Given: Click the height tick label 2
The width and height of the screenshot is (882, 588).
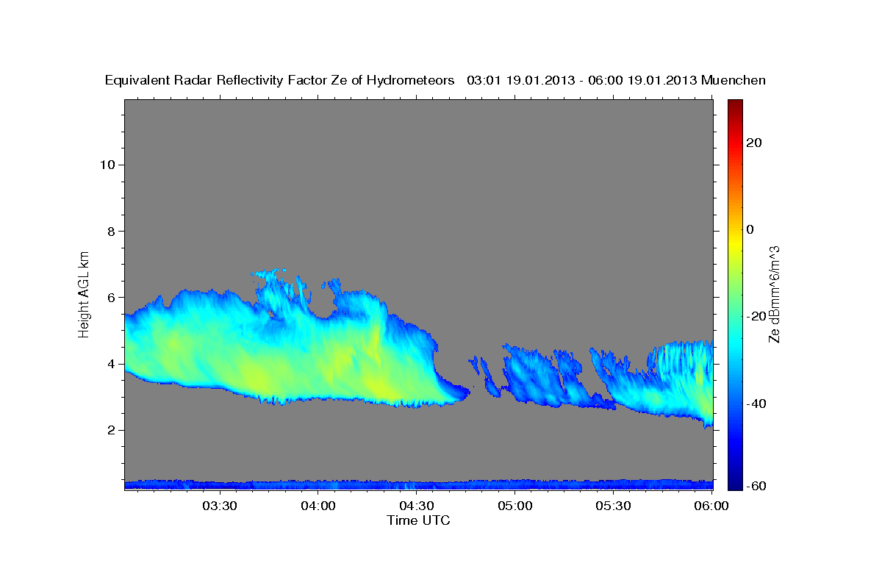Looking at the screenshot, I should tap(112, 430).
